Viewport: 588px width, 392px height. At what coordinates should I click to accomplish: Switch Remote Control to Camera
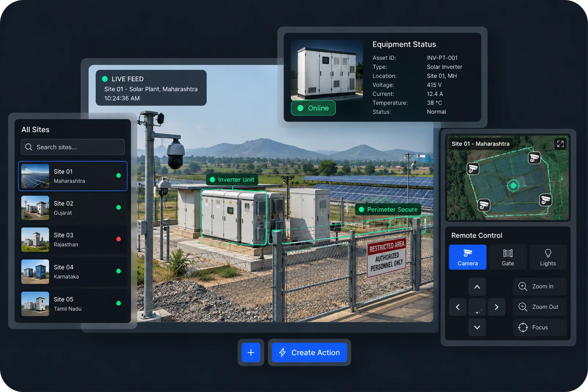pos(467,257)
